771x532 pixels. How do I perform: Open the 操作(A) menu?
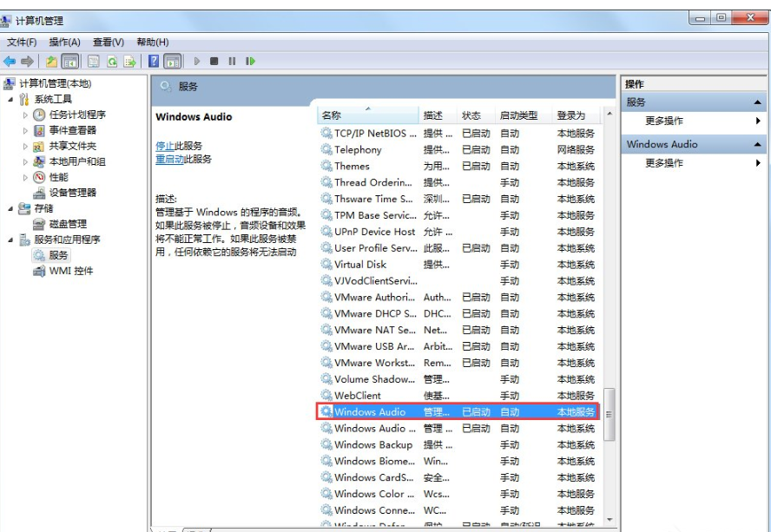(66, 42)
